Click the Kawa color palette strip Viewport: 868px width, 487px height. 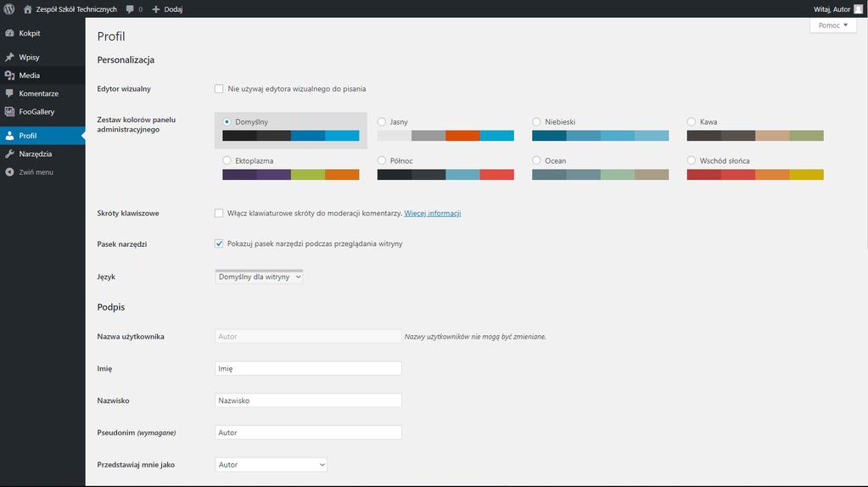point(755,136)
